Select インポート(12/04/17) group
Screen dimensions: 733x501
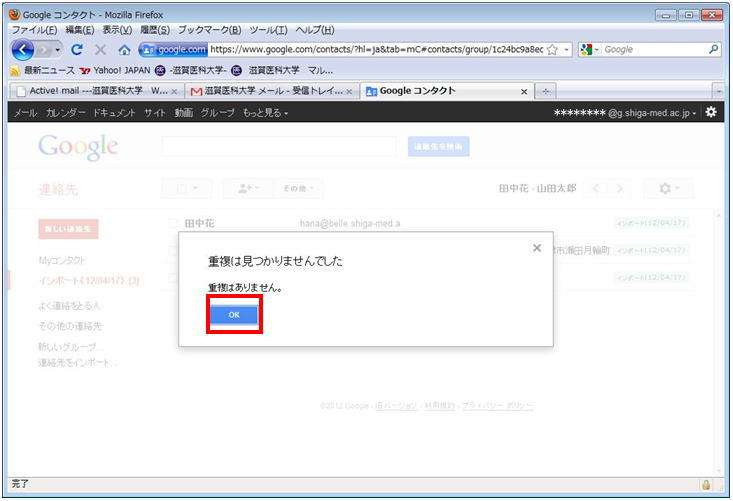[89, 280]
